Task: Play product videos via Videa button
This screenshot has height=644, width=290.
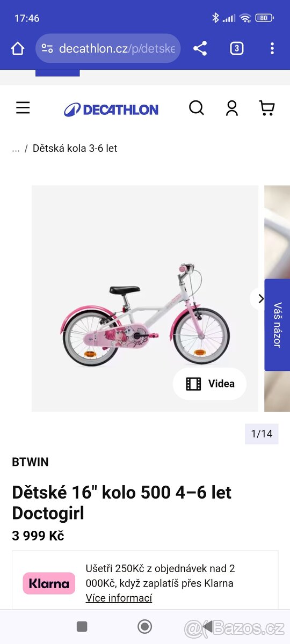Action: [x=210, y=384]
